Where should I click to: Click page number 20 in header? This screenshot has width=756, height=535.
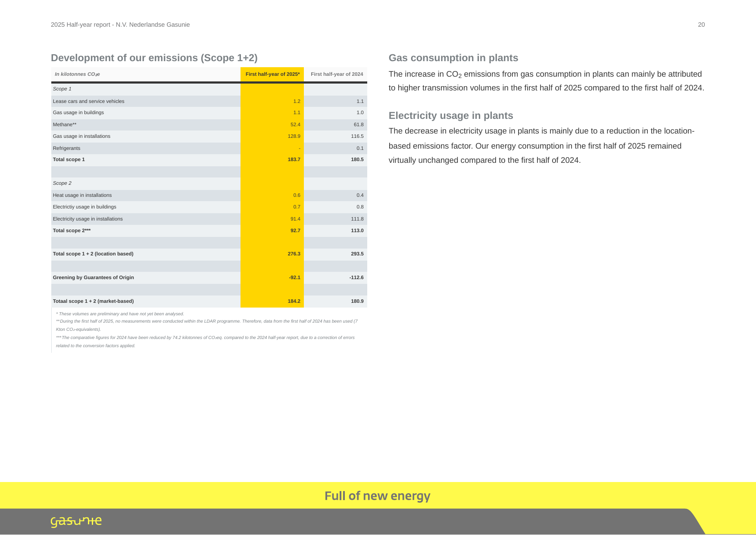coord(701,25)
